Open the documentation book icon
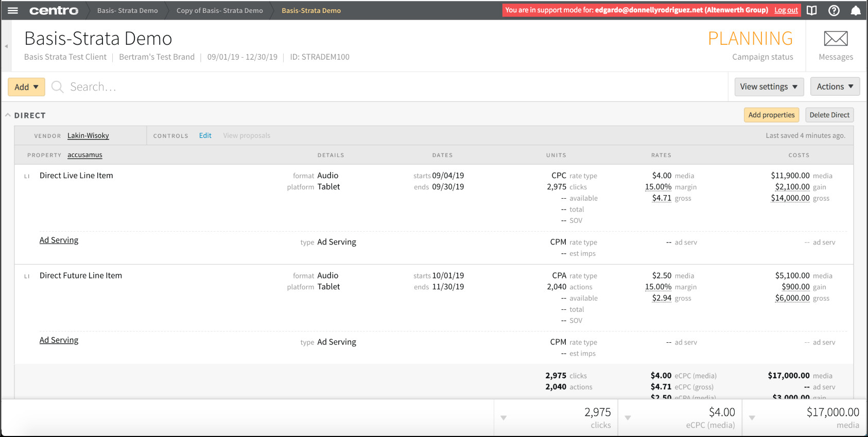 tap(812, 10)
